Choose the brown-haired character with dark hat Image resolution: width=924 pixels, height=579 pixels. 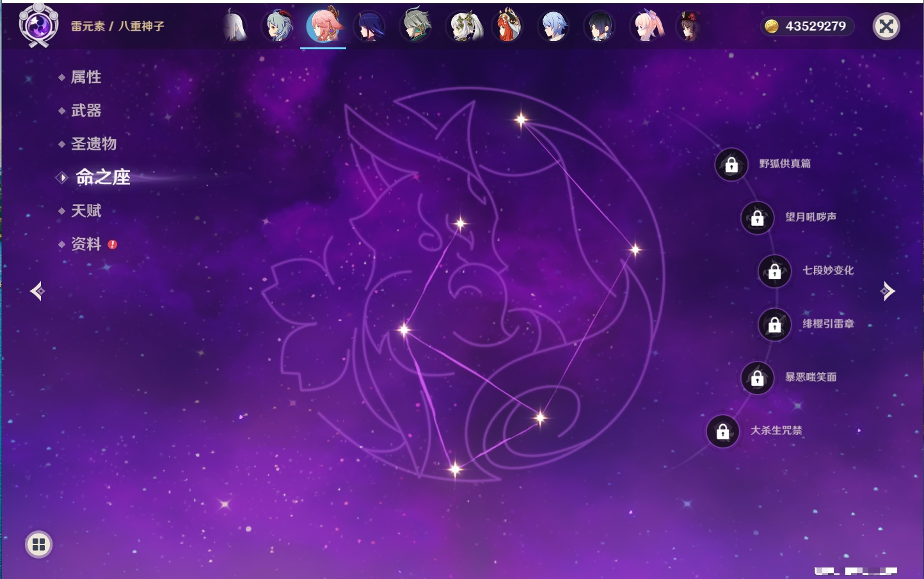[x=690, y=26]
